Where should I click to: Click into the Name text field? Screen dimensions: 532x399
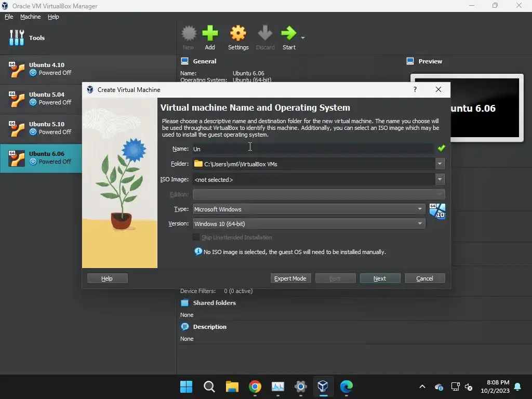click(x=313, y=149)
